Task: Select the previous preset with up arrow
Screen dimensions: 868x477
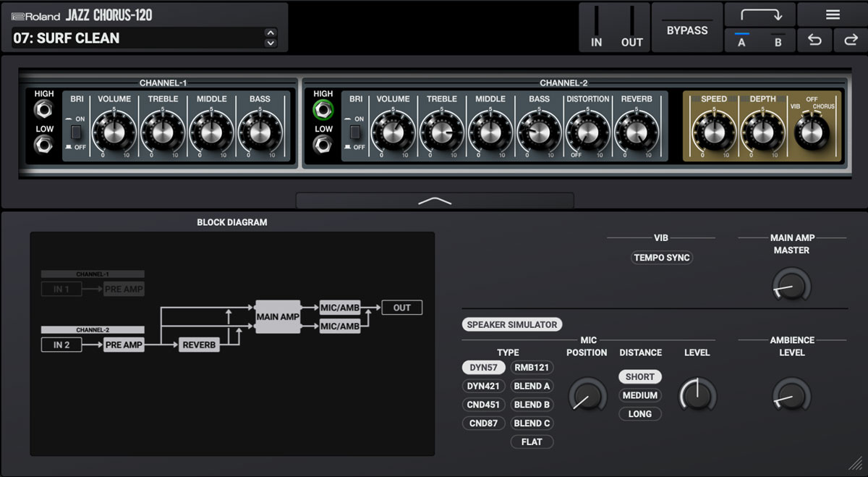Action: [271, 33]
